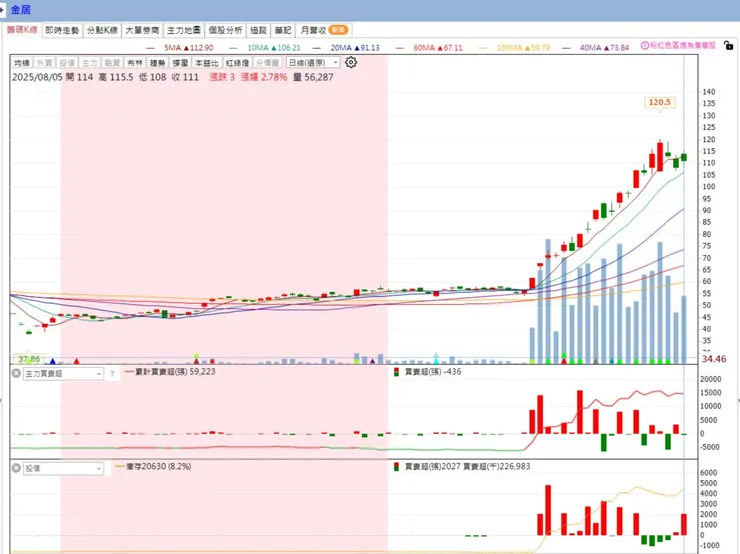Click the tallest red 主力 buy bar

coord(580,412)
